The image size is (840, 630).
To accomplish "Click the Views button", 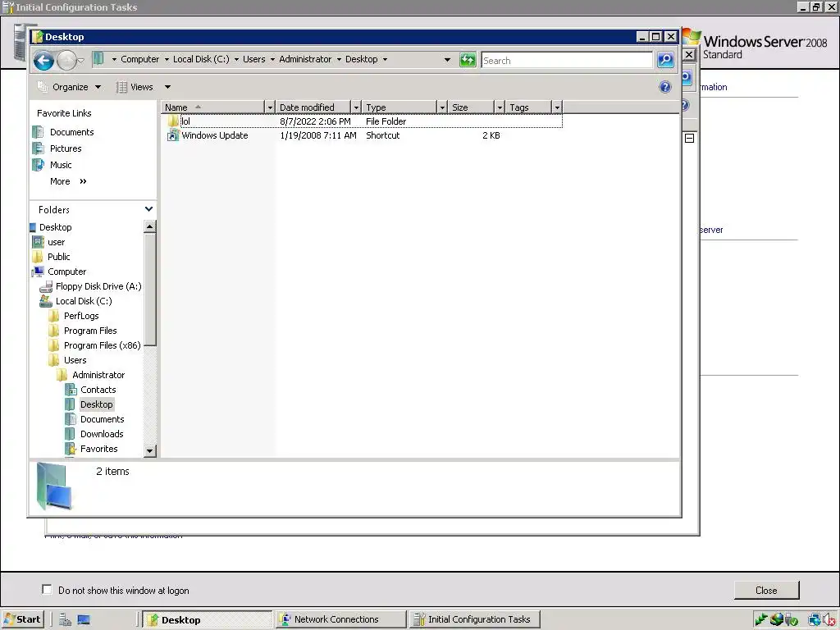I will point(135,87).
